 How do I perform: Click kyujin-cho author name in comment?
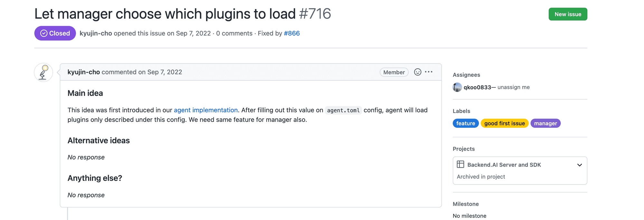pos(84,72)
